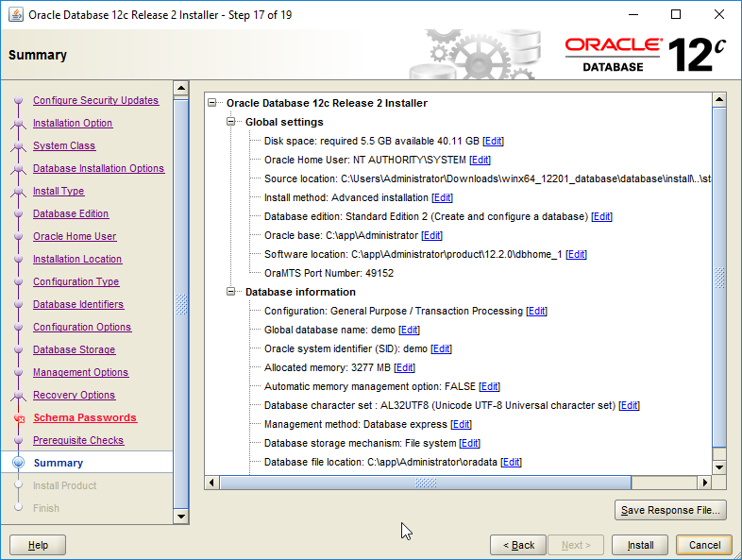Screen dimensions: 742x560
Task: Click the Schema Passwords error step icon
Action: click(19, 418)
